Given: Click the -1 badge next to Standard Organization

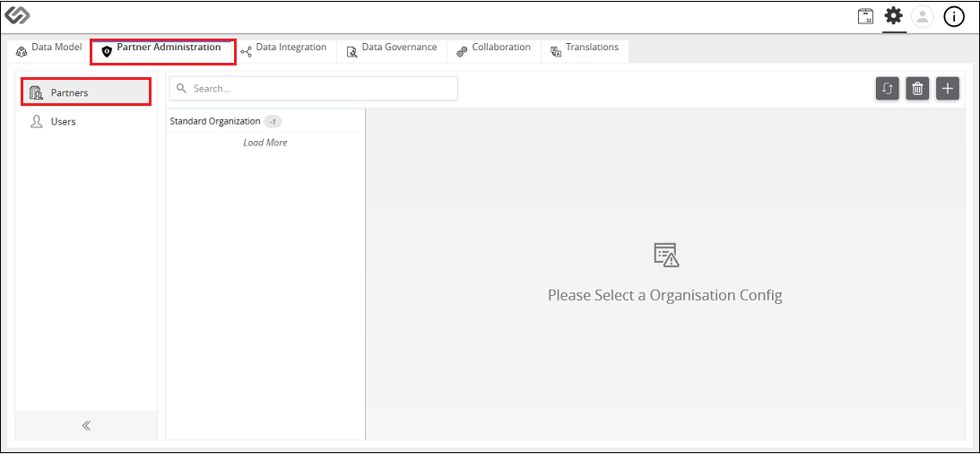Looking at the screenshot, I should tap(273, 122).
